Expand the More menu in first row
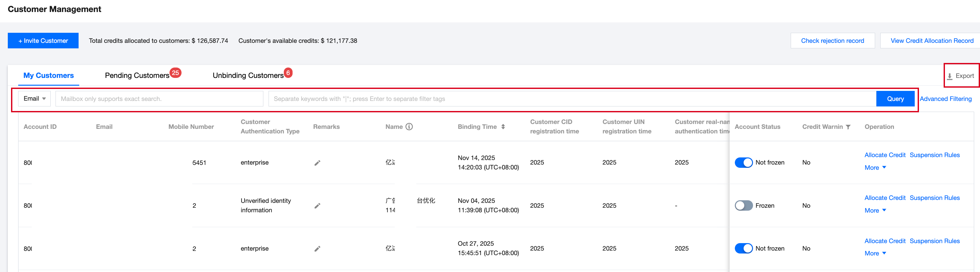Viewport: 980px width, 272px height. pyautogui.click(x=875, y=167)
